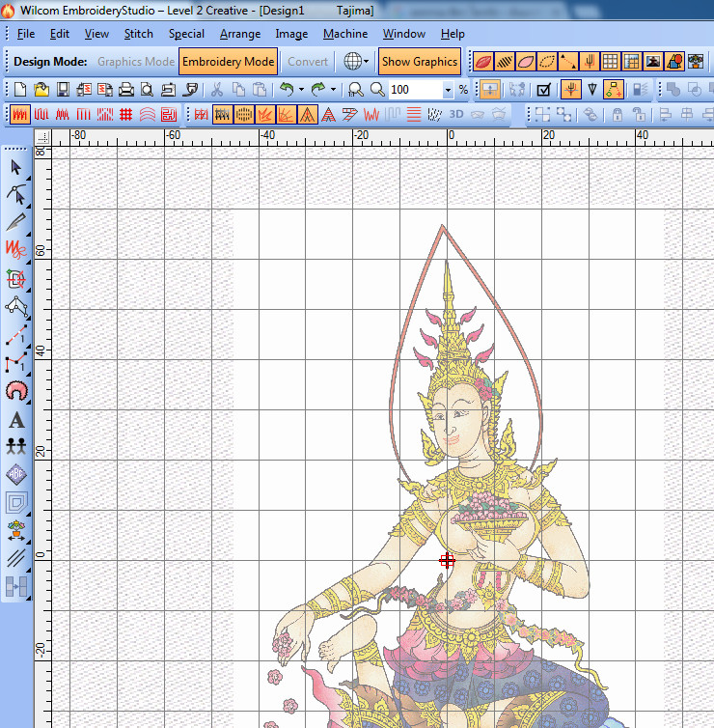Image resolution: width=714 pixels, height=728 pixels.
Task: Click the Convert button
Action: pos(308,61)
